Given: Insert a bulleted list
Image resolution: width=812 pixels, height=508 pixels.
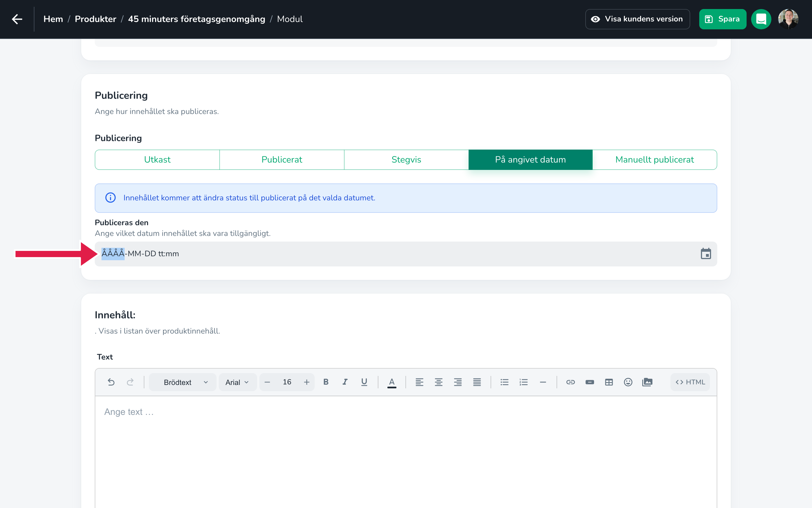Looking at the screenshot, I should (x=504, y=382).
